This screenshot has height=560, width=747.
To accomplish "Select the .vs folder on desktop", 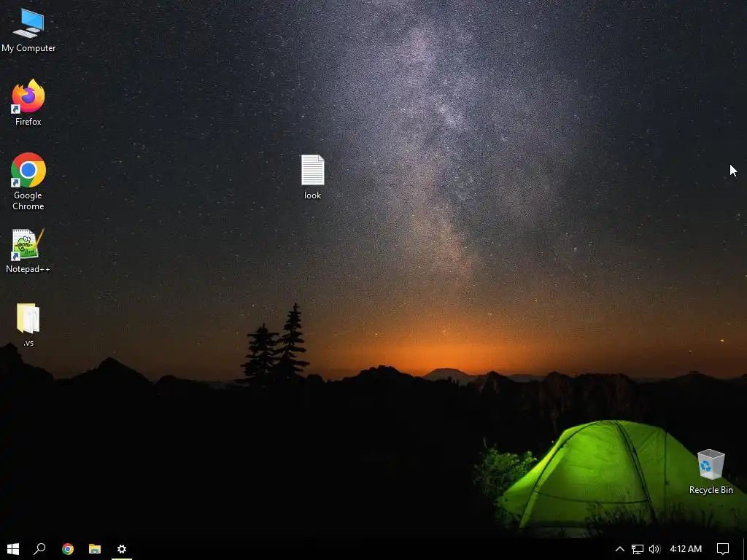I will coord(28,324).
